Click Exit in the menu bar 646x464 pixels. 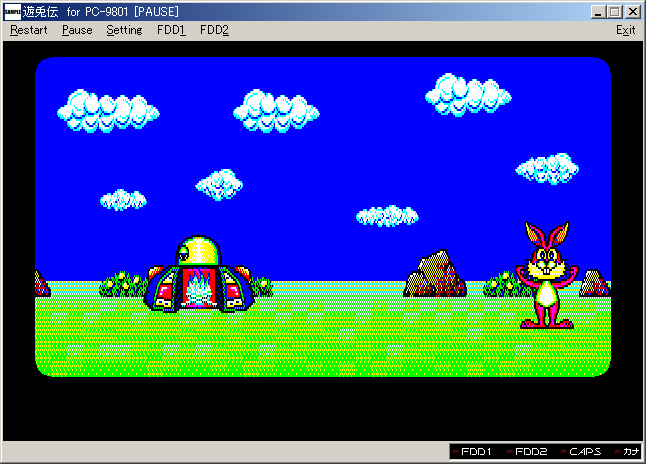click(x=625, y=30)
